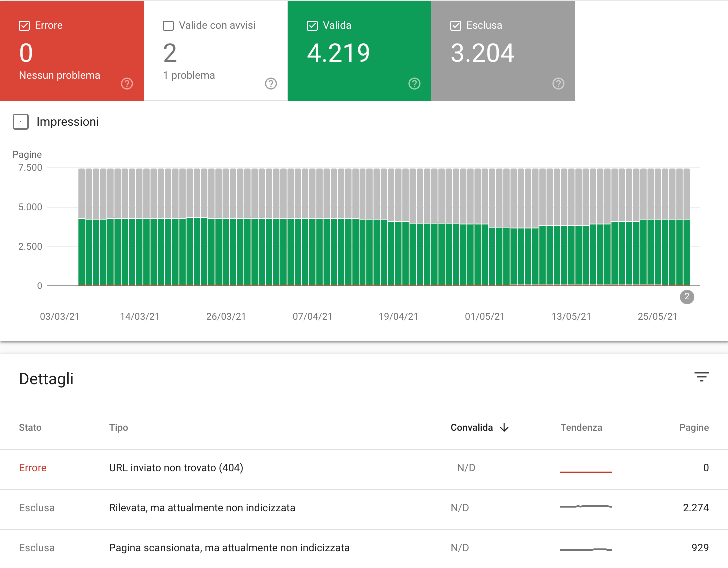Toggle the Valida checkbox
Viewport: 728px width, 568px height.
click(x=312, y=26)
